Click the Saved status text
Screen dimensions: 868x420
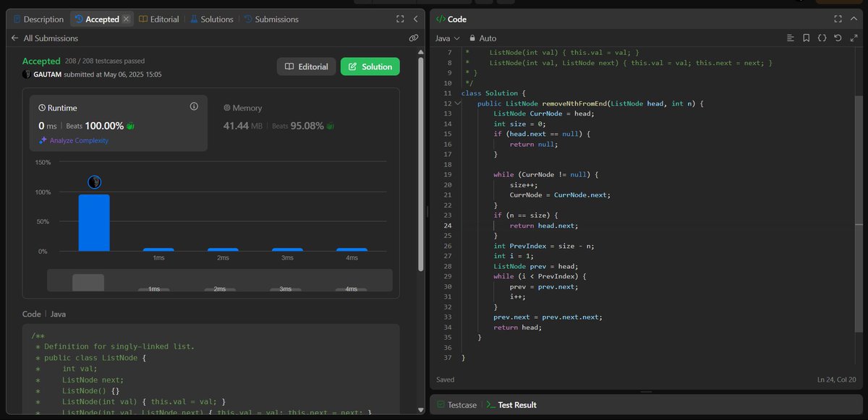pyautogui.click(x=447, y=380)
